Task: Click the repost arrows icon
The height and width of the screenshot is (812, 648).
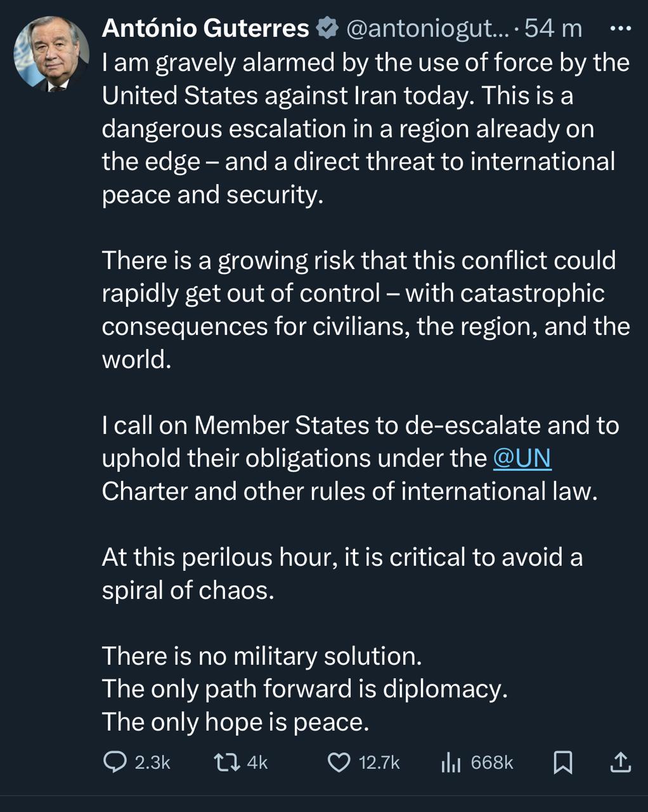Action: pyautogui.click(x=227, y=762)
